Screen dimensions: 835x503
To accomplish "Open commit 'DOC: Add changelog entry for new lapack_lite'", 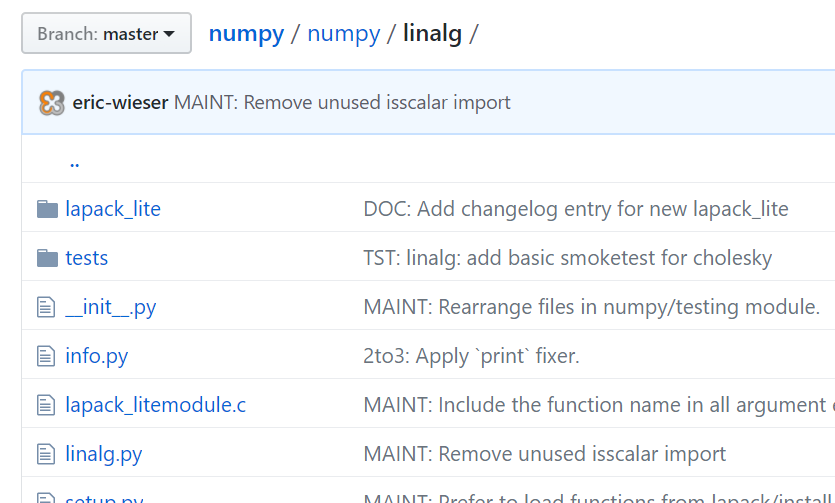I will pyautogui.click(x=576, y=209).
